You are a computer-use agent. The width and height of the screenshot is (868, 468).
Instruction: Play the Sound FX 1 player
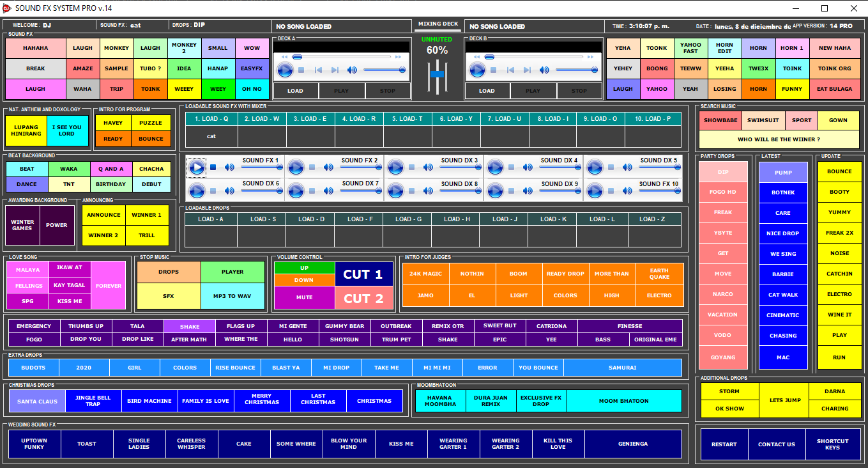(197, 168)
